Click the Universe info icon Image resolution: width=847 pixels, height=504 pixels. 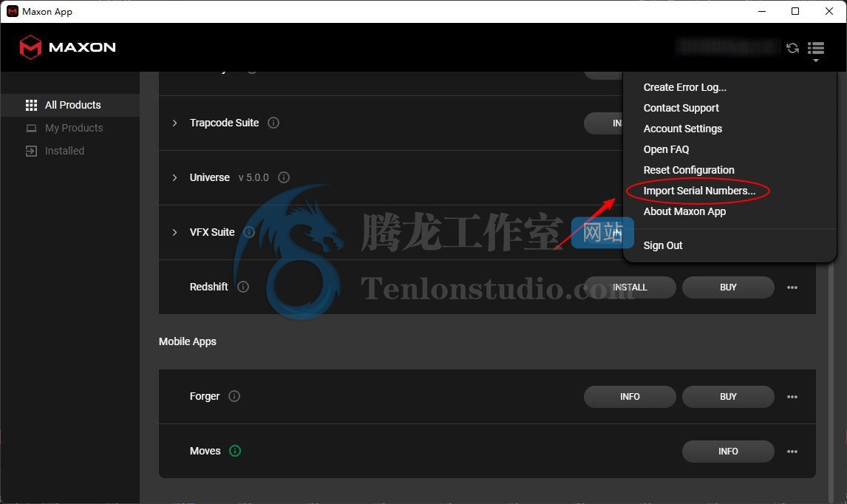(x=284, y=177)
